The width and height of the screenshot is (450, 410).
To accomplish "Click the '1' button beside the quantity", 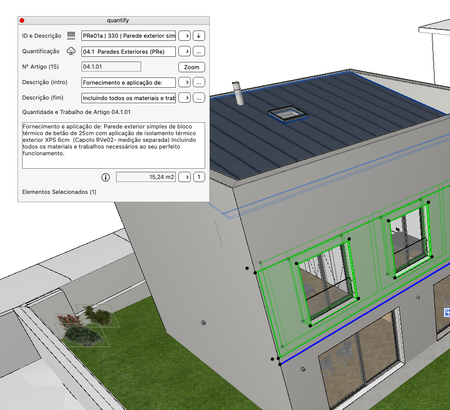I will coord(199,177).
